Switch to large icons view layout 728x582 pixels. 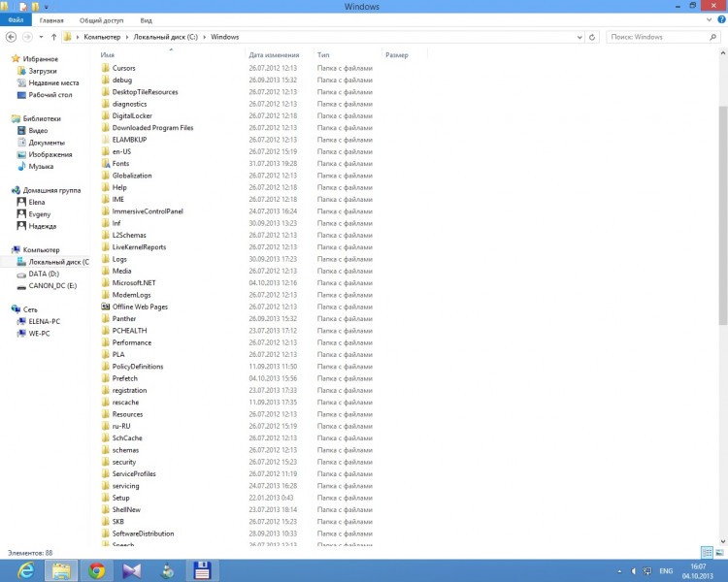[719, 552]
